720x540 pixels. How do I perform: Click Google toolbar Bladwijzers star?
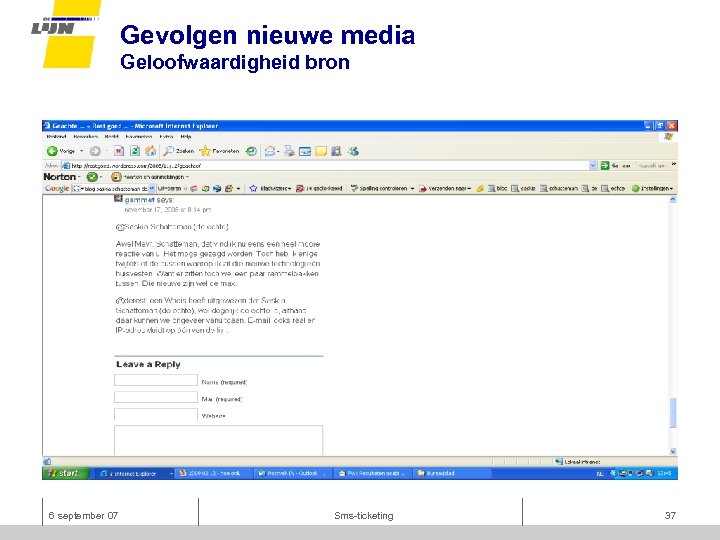253,189
